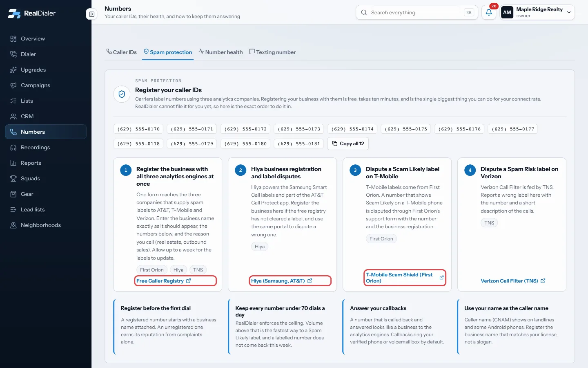Open the Lists page
The height and width of the screenshot is (368, 588).
pos(46,101)
